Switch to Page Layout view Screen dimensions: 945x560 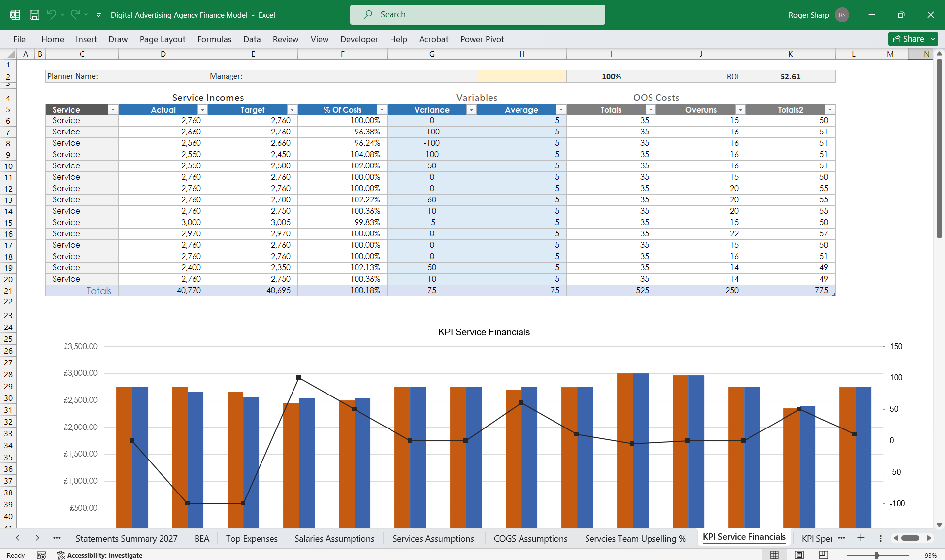coord(798,555)
